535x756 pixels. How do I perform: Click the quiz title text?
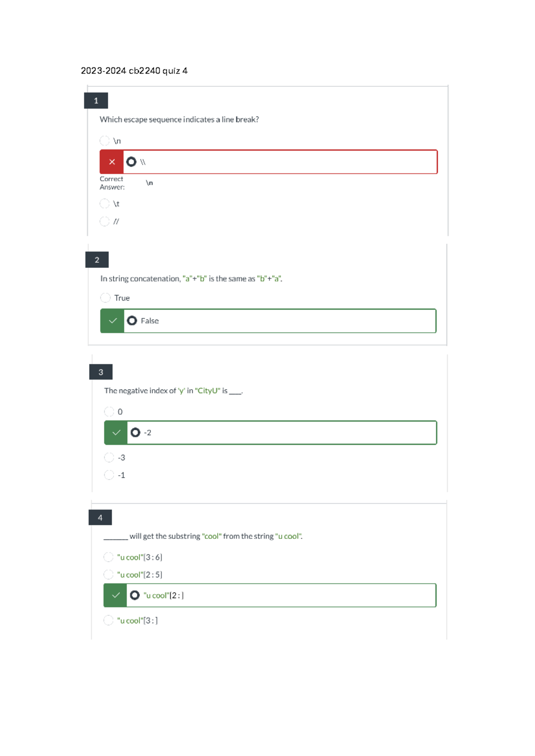[x=134, y=71]
